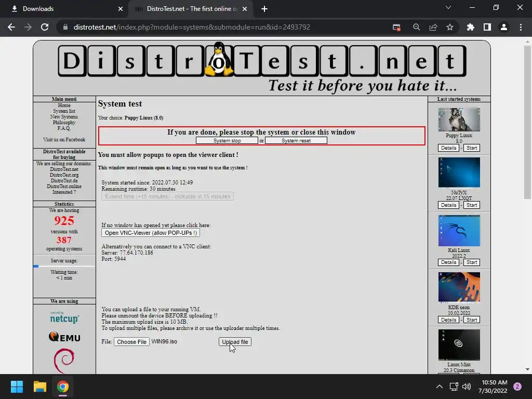Click the address bar URL
532x399 pixels.
point(192,27)
